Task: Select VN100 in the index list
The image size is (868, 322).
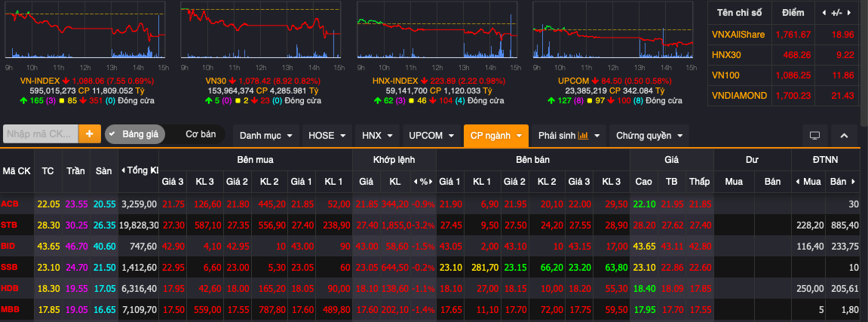Action: click(x=725, y=75)
